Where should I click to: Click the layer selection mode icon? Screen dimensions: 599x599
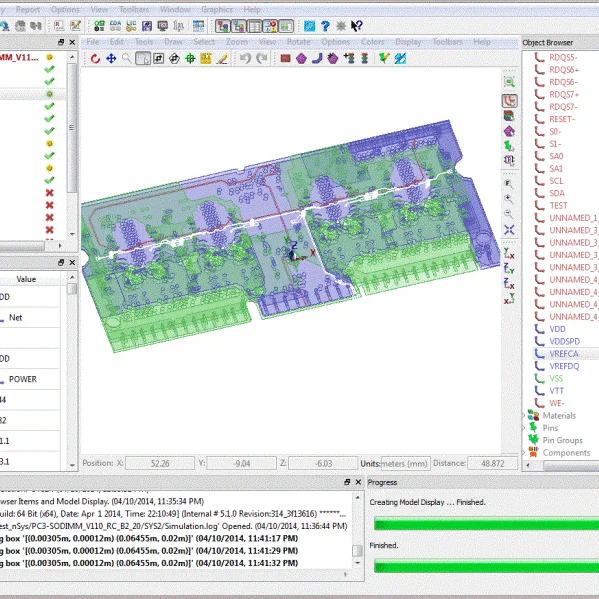(x=509, y=116)
